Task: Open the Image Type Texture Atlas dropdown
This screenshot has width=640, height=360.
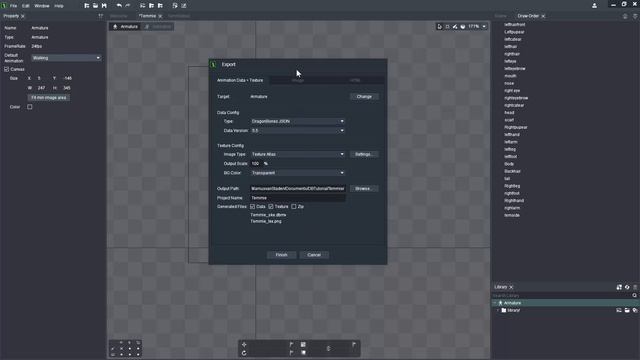Action: (x=298, y=154)
